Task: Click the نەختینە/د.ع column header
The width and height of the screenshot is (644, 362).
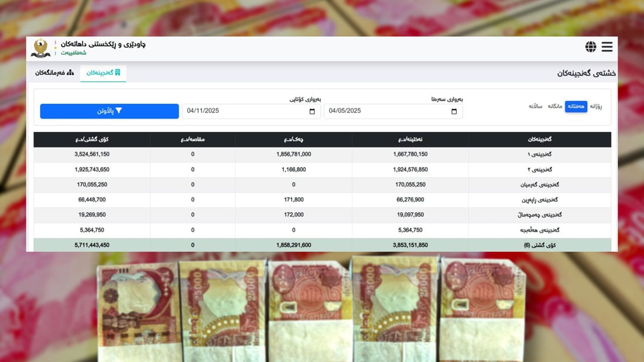Action: (410, 139)
